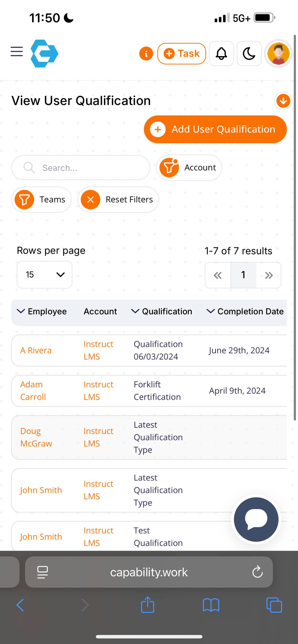Open the Teams filter
This screenshot has height=644, width=298.
[x=41, y=199]
